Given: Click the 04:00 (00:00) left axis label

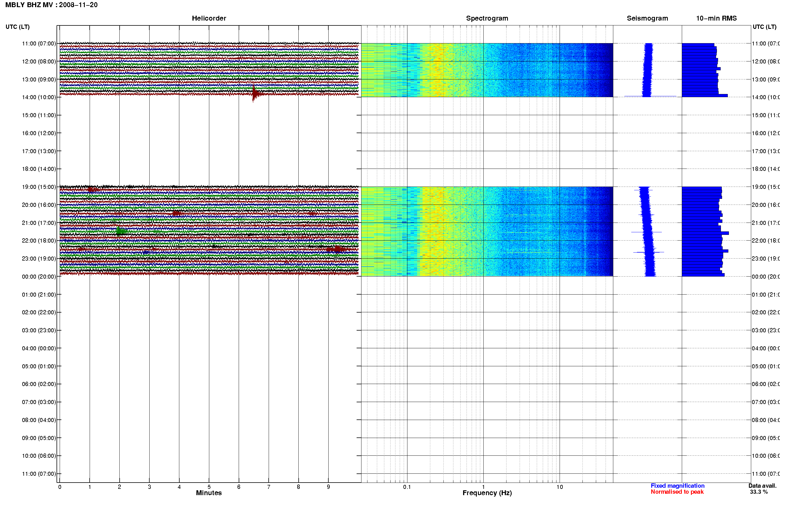Looking at the screenshot, I should pyautogui.click(x=39, y=348).
